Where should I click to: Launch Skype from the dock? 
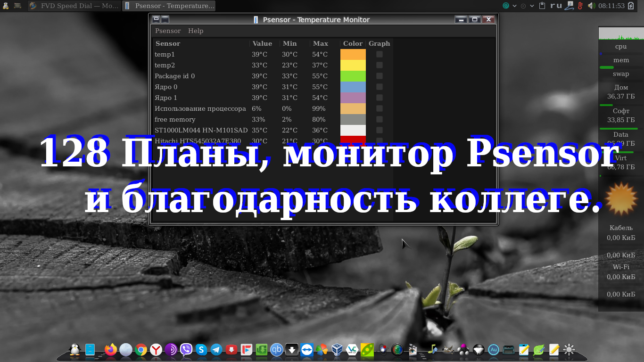(201, 349)
